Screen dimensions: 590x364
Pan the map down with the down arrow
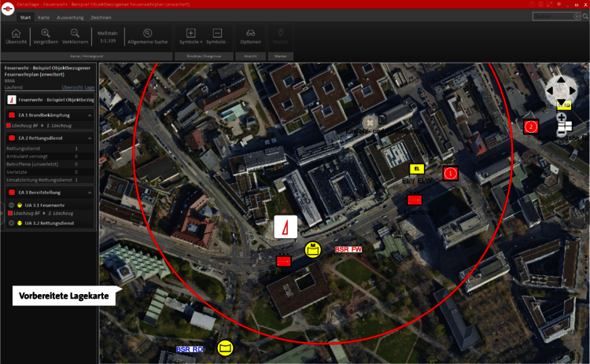(x=561, y=102)
